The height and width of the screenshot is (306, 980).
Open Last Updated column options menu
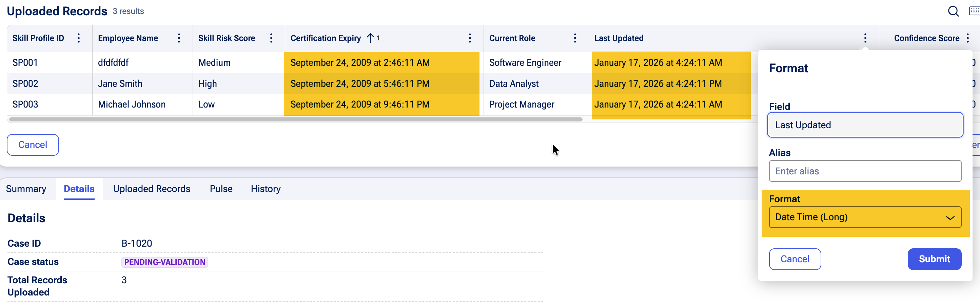click(865, 38)
